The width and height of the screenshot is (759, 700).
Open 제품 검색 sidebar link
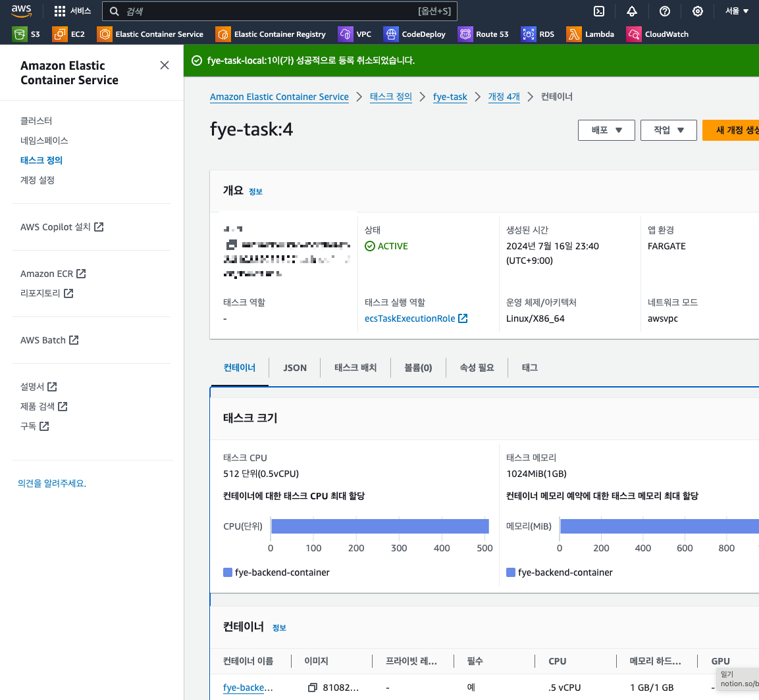pos(43,407)
